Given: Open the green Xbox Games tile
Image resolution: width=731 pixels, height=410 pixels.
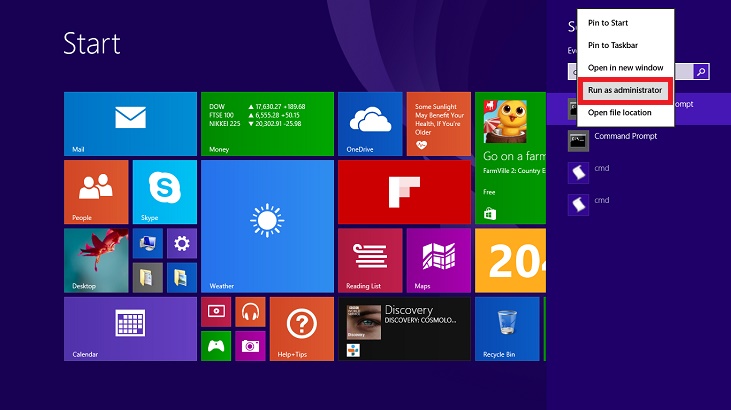Looking at the screenshot, I should [x=216, y=346].
